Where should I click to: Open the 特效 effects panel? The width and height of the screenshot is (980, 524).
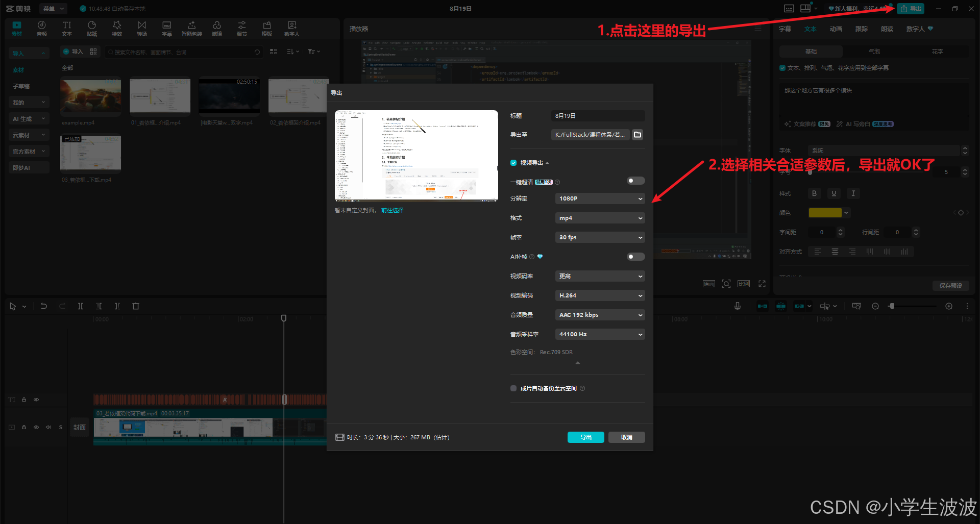(117, 29)
